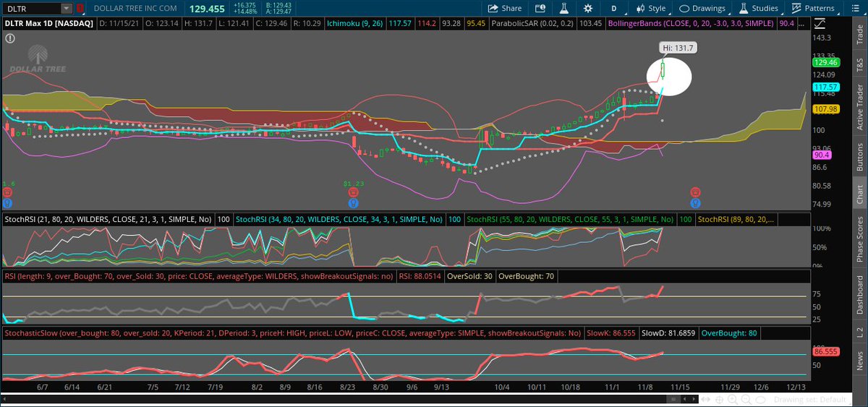868x407 pixels.
Task: Click the pink 90.4 price axis label
Action: (822, 155)
